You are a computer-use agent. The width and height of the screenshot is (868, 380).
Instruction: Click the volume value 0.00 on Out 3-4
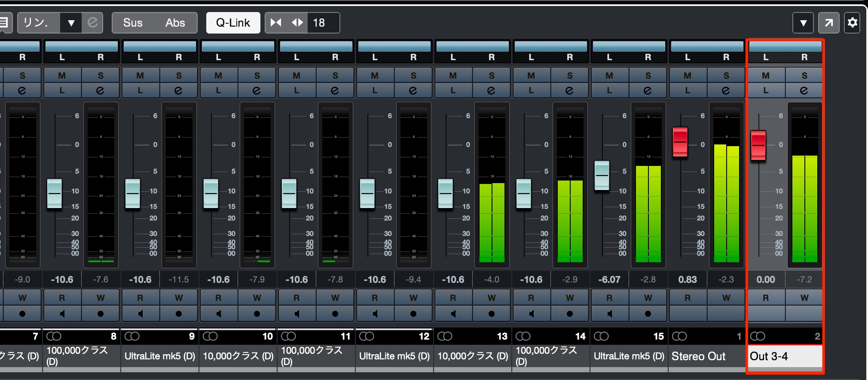[766, 279]
